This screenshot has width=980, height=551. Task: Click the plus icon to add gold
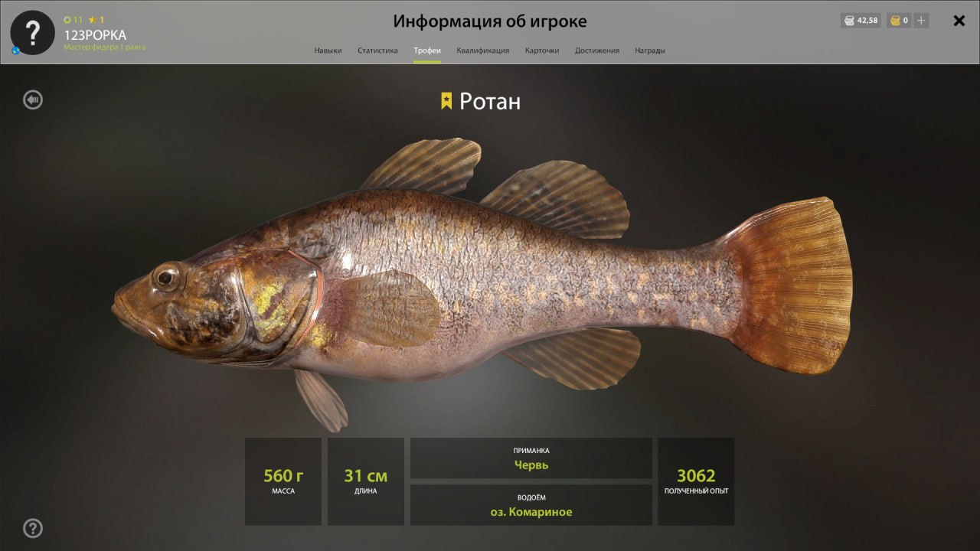tap(921, 21)
